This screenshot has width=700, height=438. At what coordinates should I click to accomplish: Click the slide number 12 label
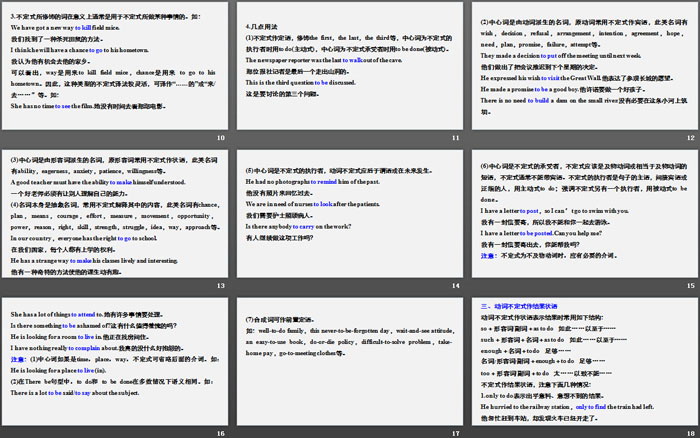[691, 138]
